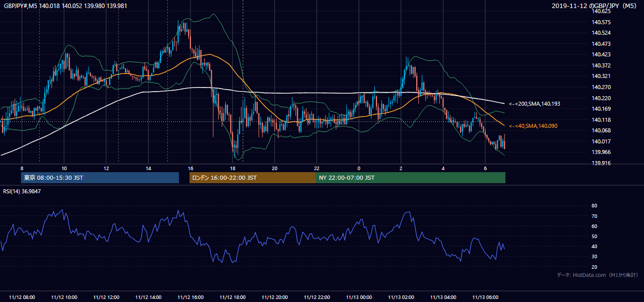Click hour label 12 on chart time axis
Image resolution: width=644 pixels, height=302 pixels.
click(106, 168)
